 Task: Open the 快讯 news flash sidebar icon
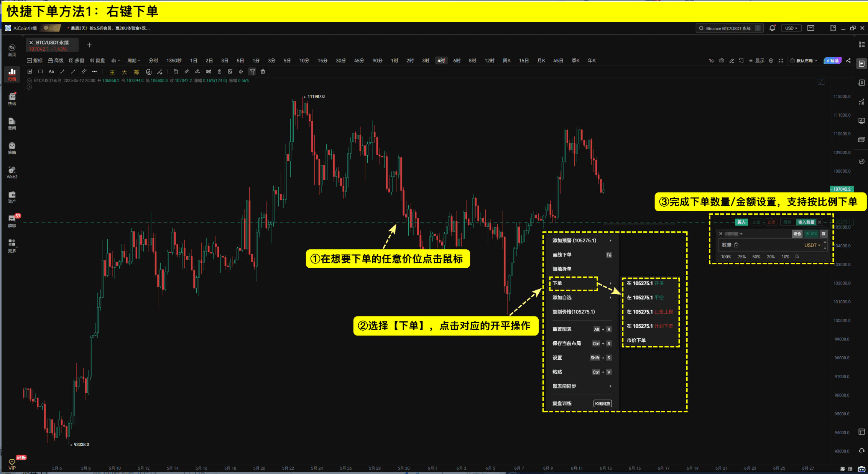[12, 99]
